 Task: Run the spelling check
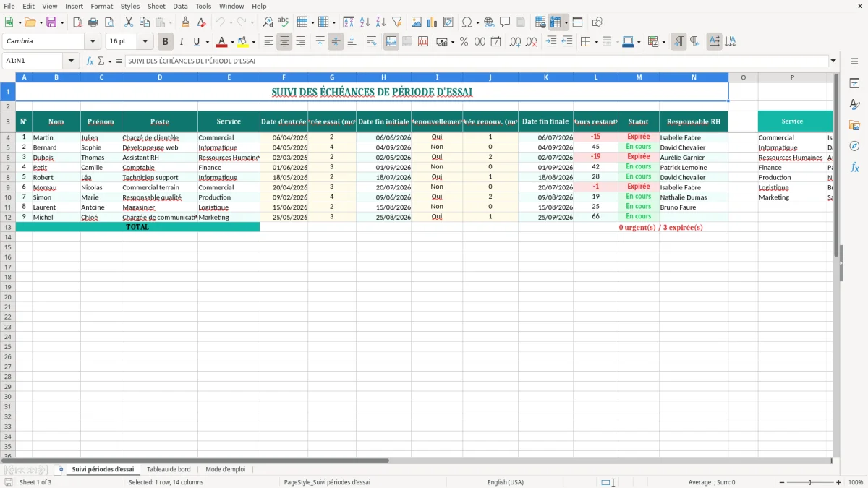pyautogui.click(x=284, y=22)
